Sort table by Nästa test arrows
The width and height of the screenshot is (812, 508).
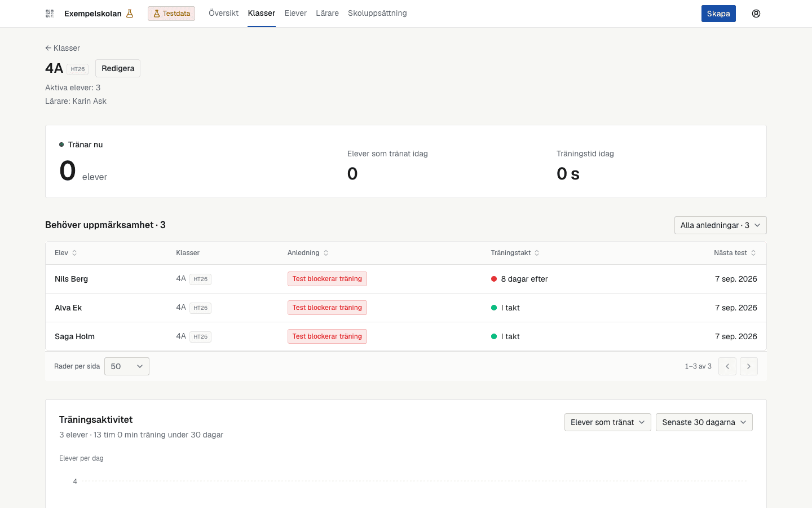753,253
